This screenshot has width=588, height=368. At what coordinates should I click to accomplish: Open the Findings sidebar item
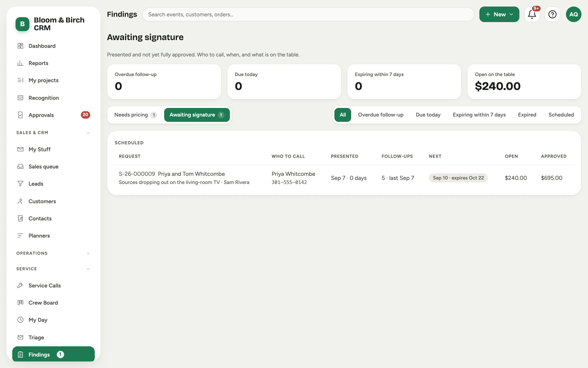click(x=53, y=354)
